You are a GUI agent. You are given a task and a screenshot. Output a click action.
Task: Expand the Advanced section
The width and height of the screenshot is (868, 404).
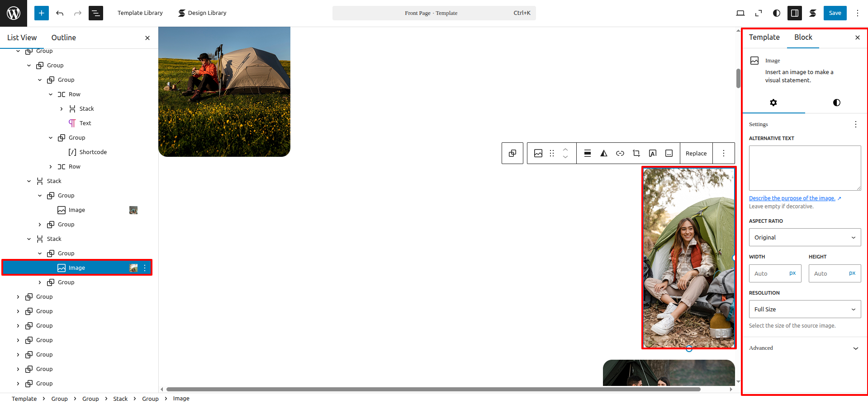coord(804,348)
